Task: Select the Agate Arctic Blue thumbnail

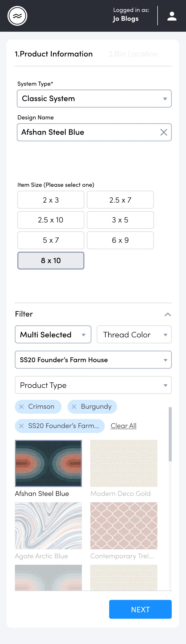Action: click(x=48, y=526)
